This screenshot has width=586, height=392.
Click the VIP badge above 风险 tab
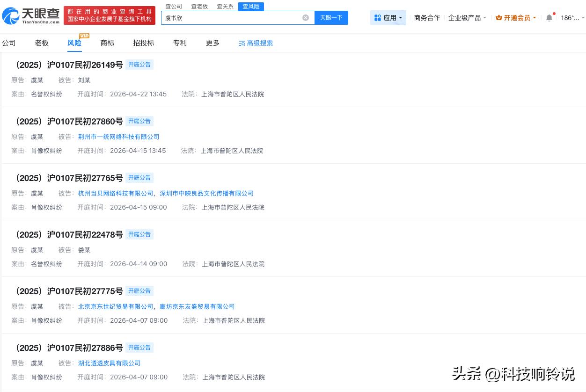click(84, 35)
